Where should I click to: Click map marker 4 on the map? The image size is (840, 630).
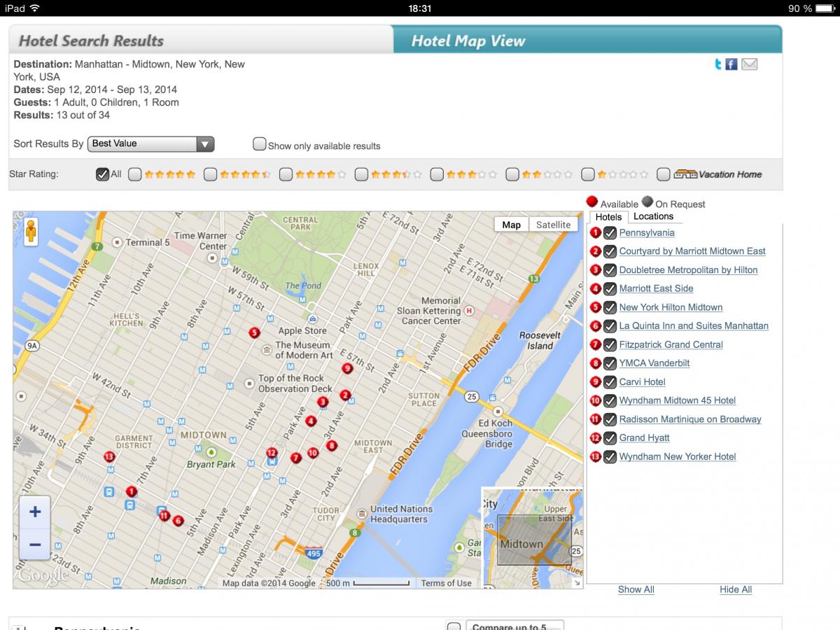tap(311, 421)
